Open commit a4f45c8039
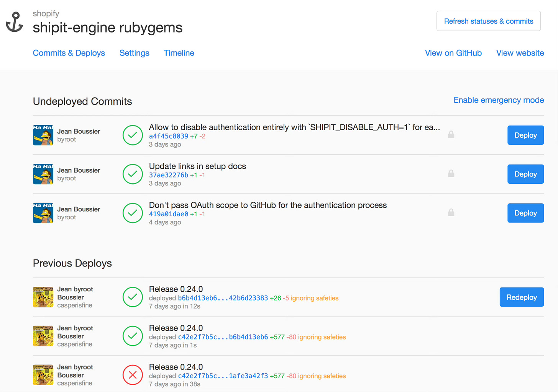This screenshot has height=392, width=558. (168, 136)
